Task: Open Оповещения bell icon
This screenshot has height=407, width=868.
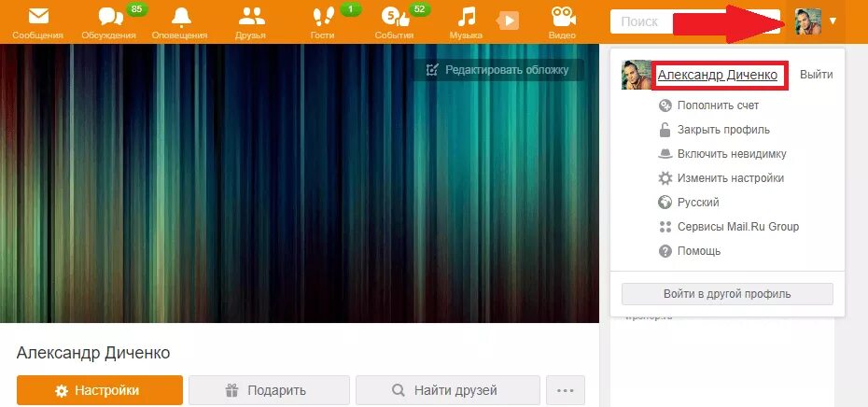Action: point(180,17)
